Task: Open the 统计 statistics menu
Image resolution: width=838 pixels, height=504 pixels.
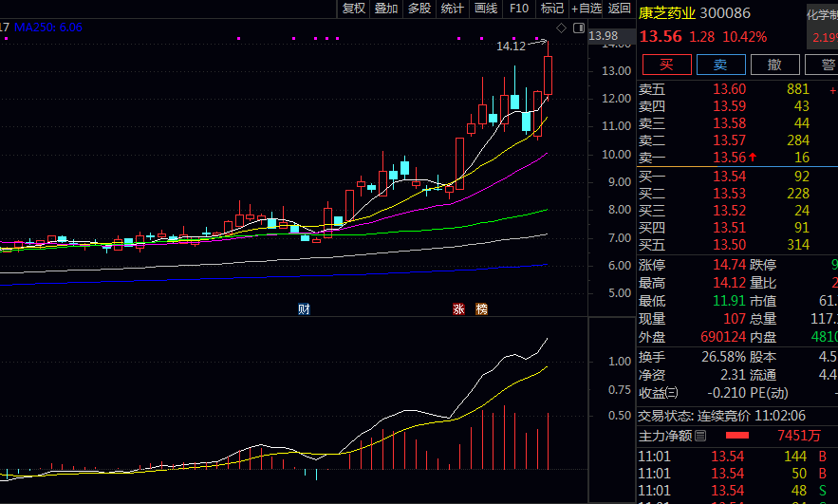Action: tap(453, 9)
